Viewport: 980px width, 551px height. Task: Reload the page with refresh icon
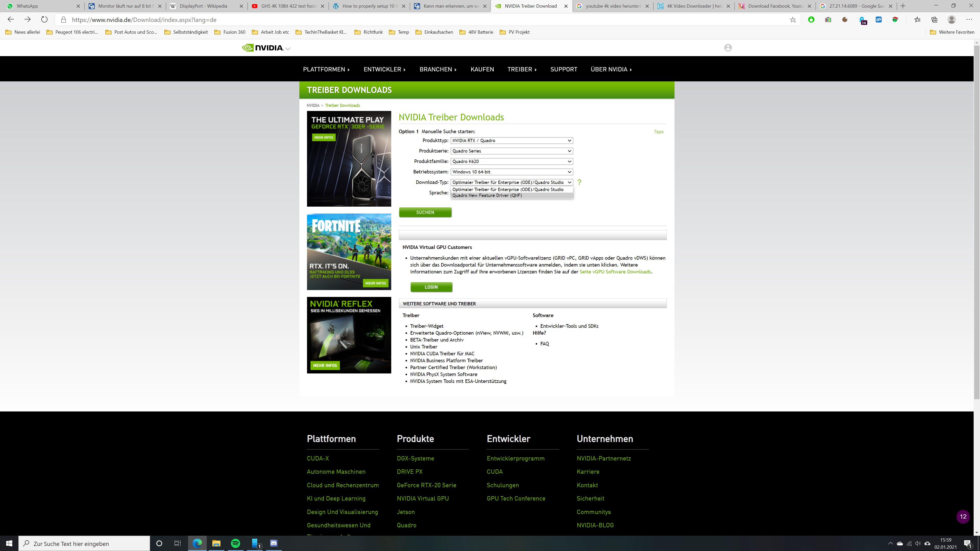click(44, 20)
